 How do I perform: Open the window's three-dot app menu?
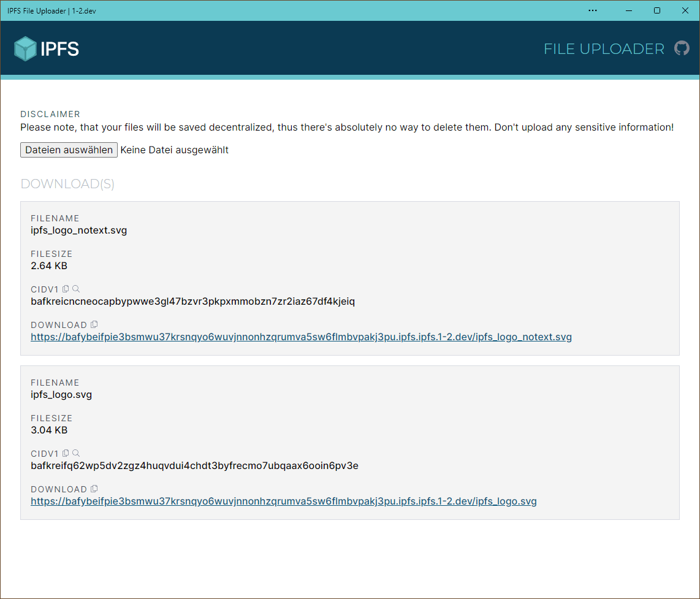(x=592, y=10)
